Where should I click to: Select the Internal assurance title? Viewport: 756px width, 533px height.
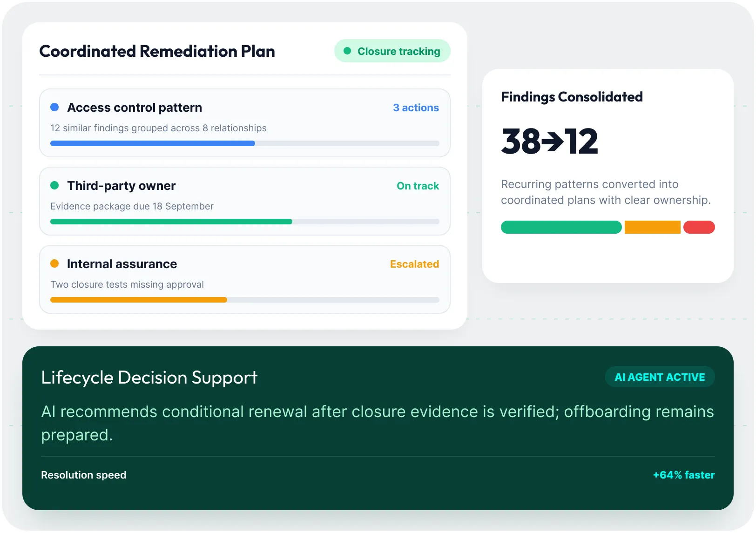122,264
